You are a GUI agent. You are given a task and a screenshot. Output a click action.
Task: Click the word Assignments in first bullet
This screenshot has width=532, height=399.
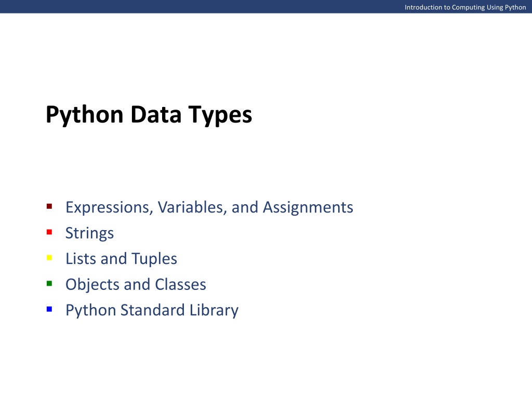pyautogui.click(x=308, y=207)
